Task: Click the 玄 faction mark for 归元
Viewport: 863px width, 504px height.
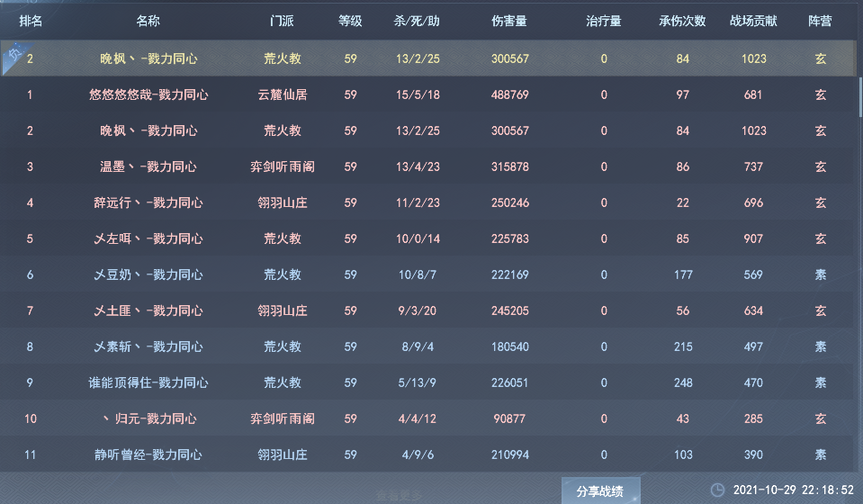Action: (820, 418)
